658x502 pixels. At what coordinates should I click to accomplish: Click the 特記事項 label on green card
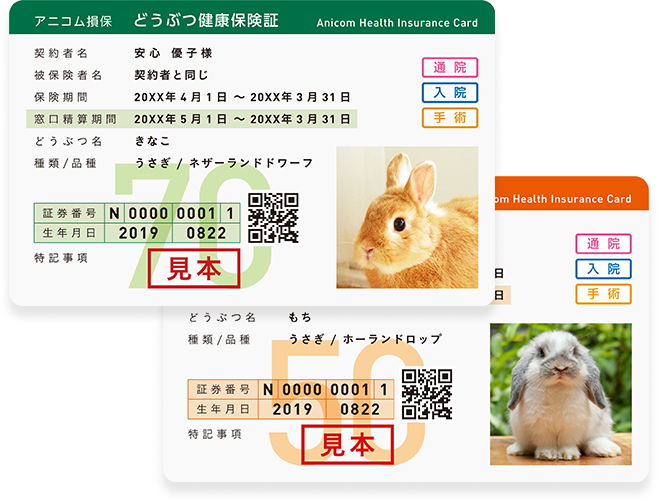tap(61, 258)
